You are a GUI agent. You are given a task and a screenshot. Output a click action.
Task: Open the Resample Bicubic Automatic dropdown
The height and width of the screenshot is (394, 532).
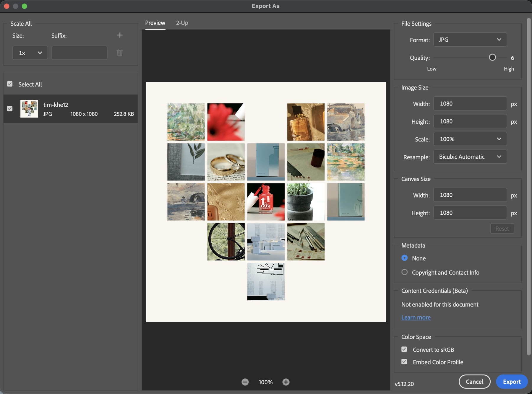point(470,157)
